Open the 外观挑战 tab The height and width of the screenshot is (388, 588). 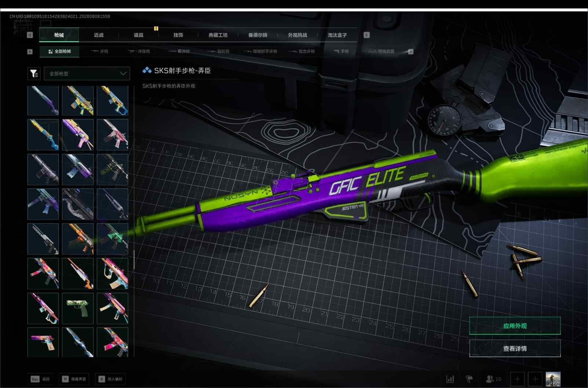(297, 35)
